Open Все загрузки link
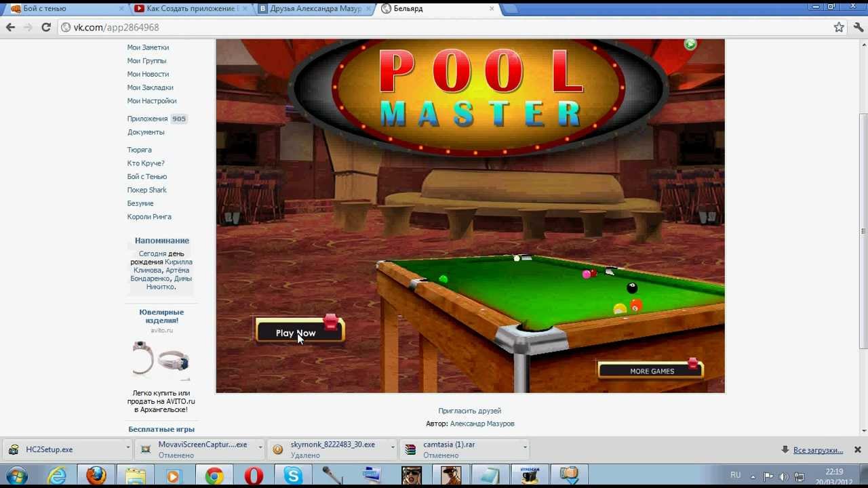The height and width of the screenshot is (488, 868). click(818, 450)
